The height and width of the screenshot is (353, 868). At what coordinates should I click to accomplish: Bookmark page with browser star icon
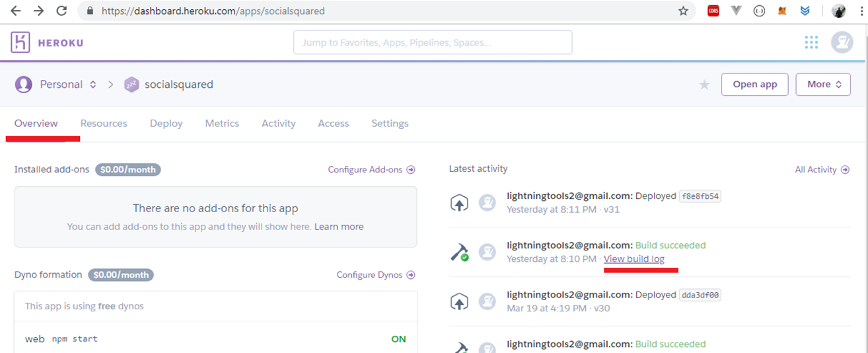coord(683,11)
